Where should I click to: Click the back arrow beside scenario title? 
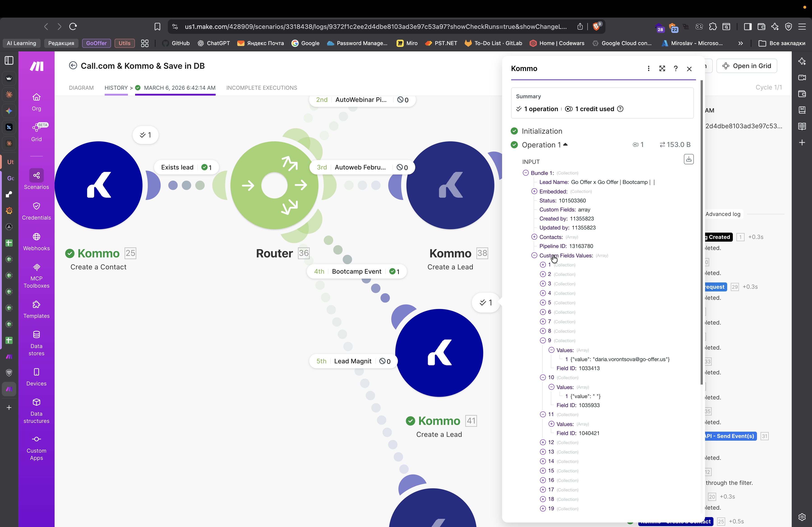[73, 65]
